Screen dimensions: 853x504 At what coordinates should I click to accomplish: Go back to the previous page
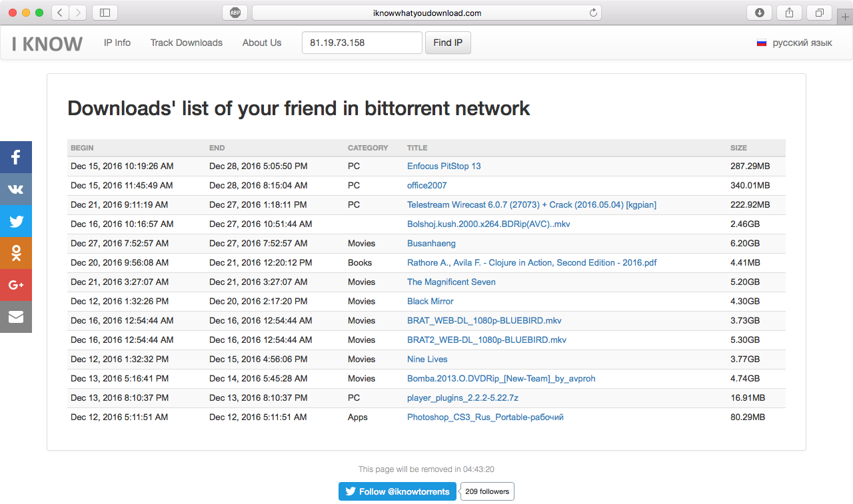(x=60, y=13)
